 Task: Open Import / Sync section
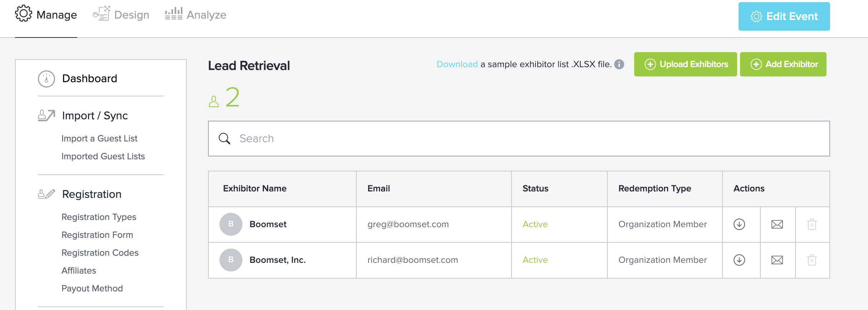pos(95,116)
